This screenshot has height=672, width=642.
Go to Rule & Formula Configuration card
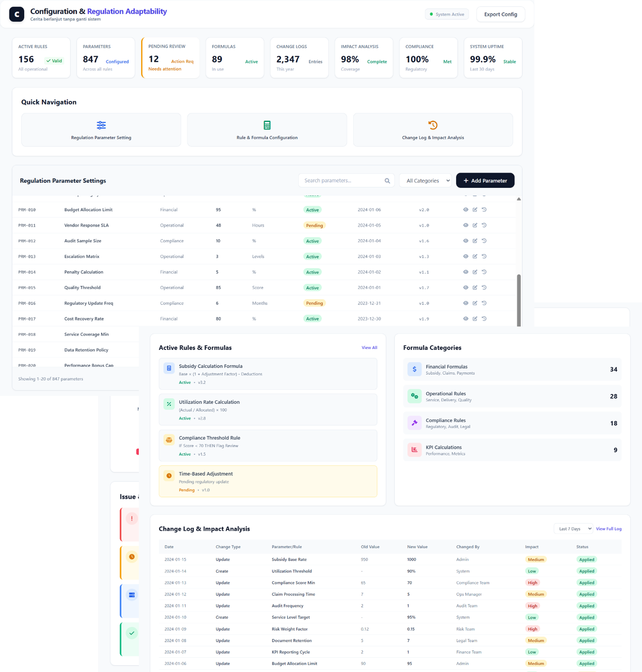(267, 130)
